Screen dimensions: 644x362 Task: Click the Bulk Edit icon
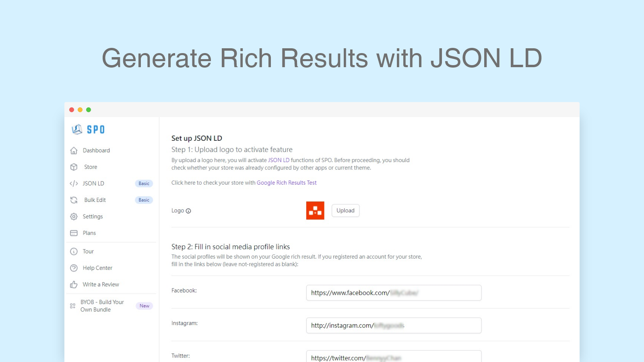[x=74, y=200]
